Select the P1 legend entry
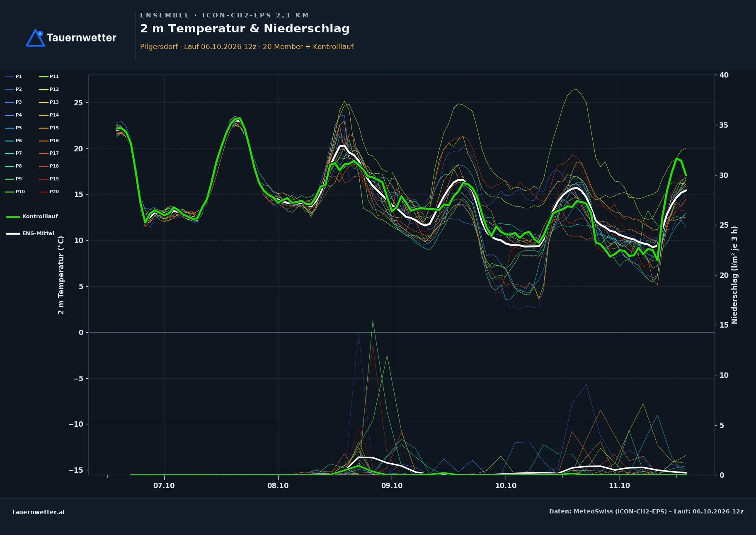 (13, 76)
